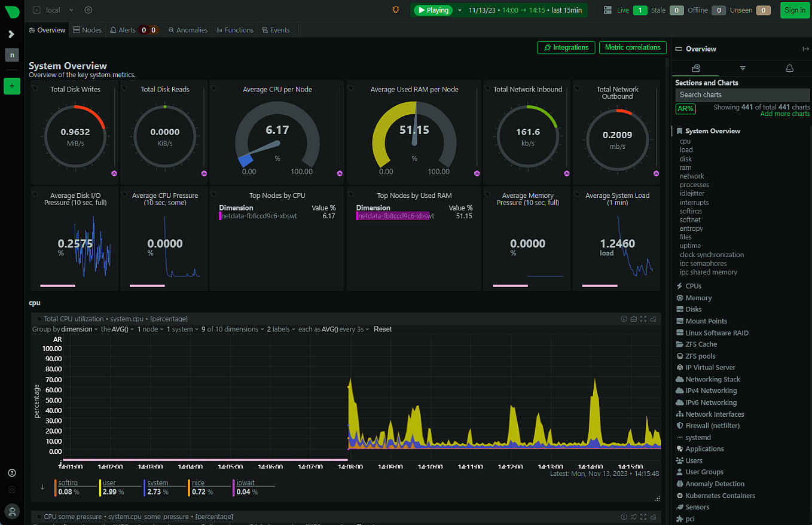Open the Group by dimension dropdown
812x525 pixels.
coord(77,329)
